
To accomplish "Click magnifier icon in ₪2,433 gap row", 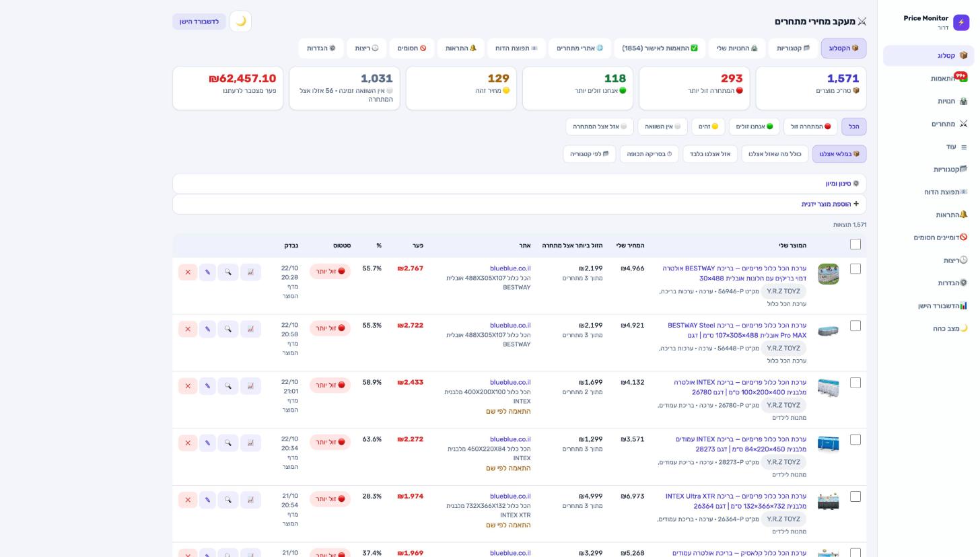I will click(228, 386).
